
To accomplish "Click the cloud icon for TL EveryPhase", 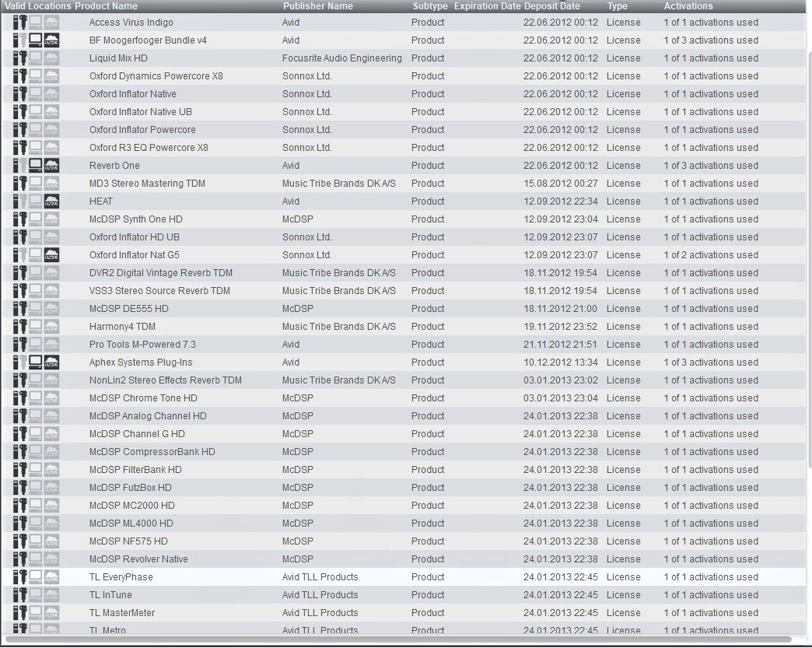I will [51, 576].
